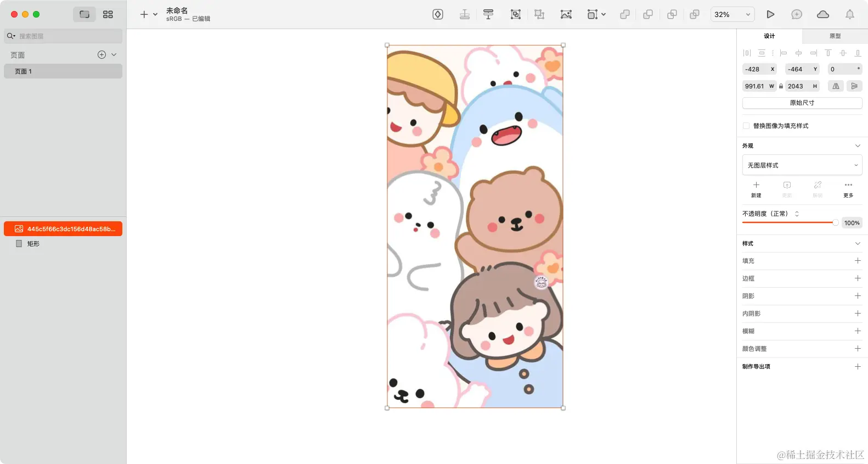Play the prototype preview

(770, 14)
